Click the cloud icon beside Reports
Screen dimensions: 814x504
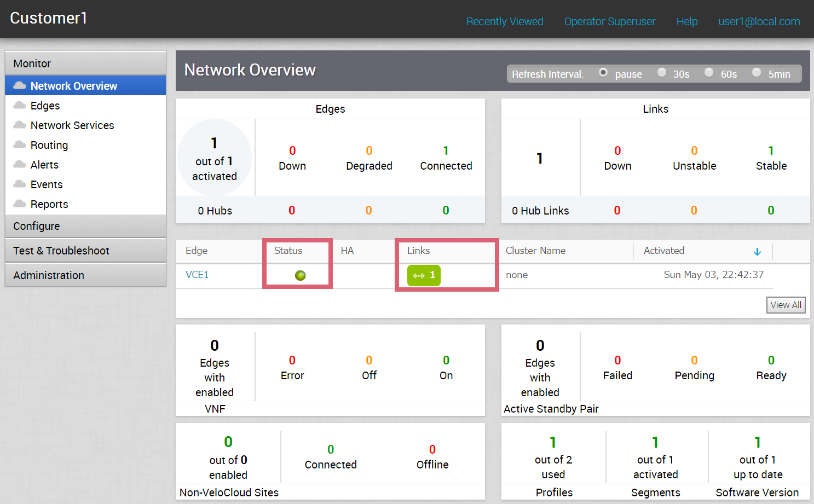20,204
